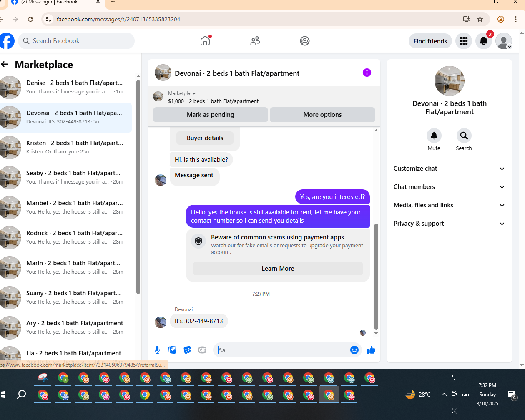Open Kristen conversation
525x420 pixels.
[66, 147]
